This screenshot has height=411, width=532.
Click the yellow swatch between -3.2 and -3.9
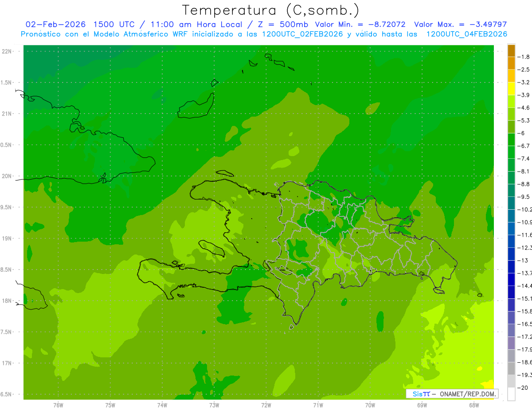511,89
